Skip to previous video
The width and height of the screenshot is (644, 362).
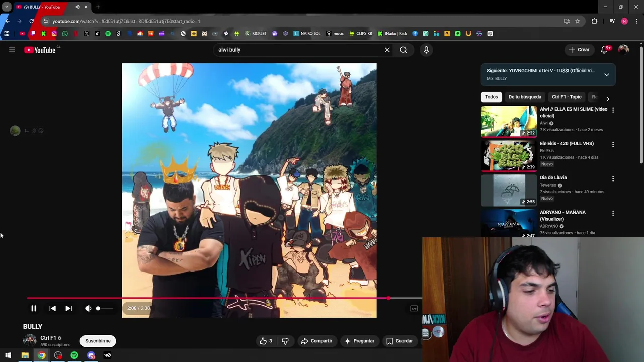click(x=52, y=308)
